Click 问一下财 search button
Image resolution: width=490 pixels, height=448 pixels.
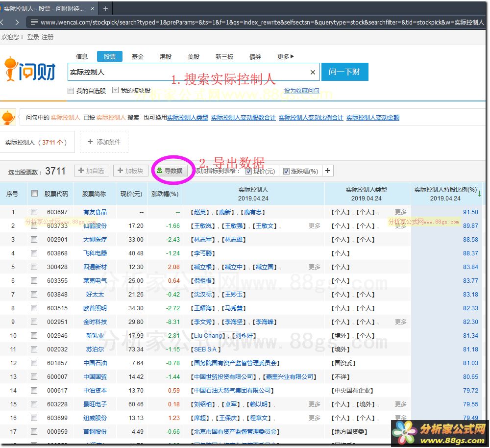pyautogui.click(x=344, y=72)
